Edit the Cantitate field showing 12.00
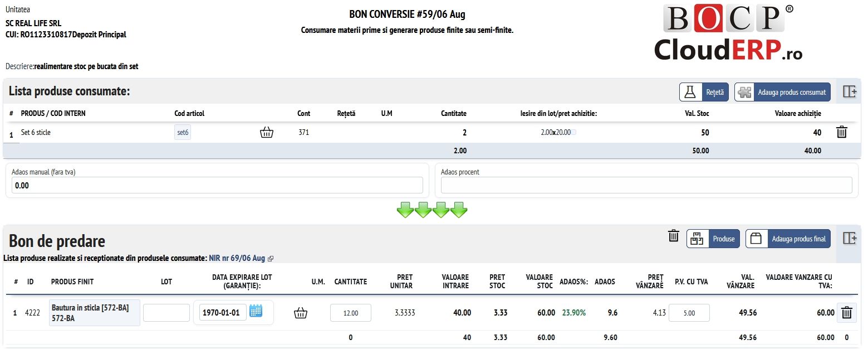Image resolution: width=868 pixels, height=349 pixels. pyautogui.click(x=351, y=313)
